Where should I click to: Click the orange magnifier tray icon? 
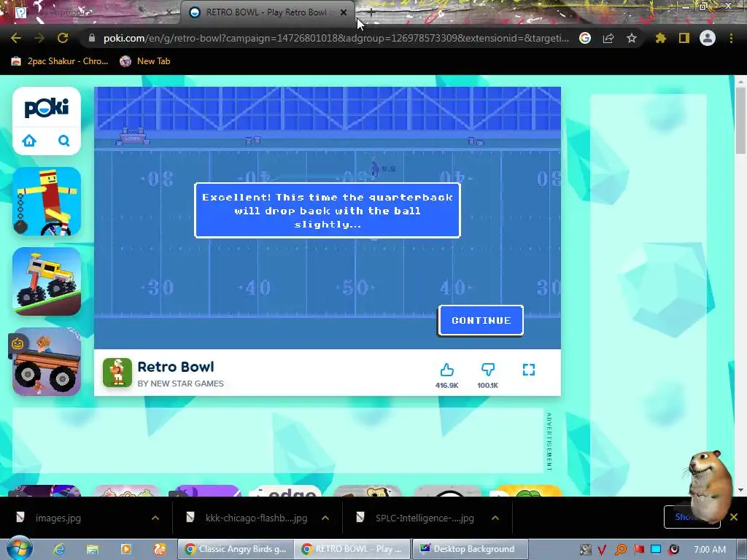tap(620, 550)
